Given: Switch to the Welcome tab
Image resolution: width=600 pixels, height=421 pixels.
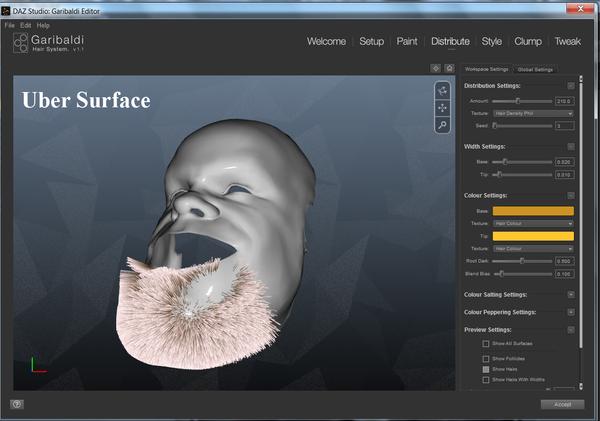Looking at the screenshot, I should 326,41.
